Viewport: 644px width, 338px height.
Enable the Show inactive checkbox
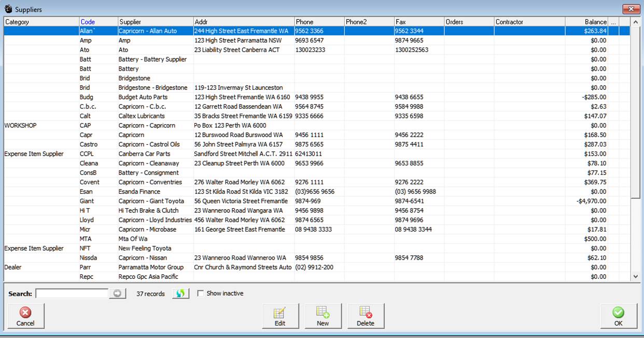tap(200, 293)
